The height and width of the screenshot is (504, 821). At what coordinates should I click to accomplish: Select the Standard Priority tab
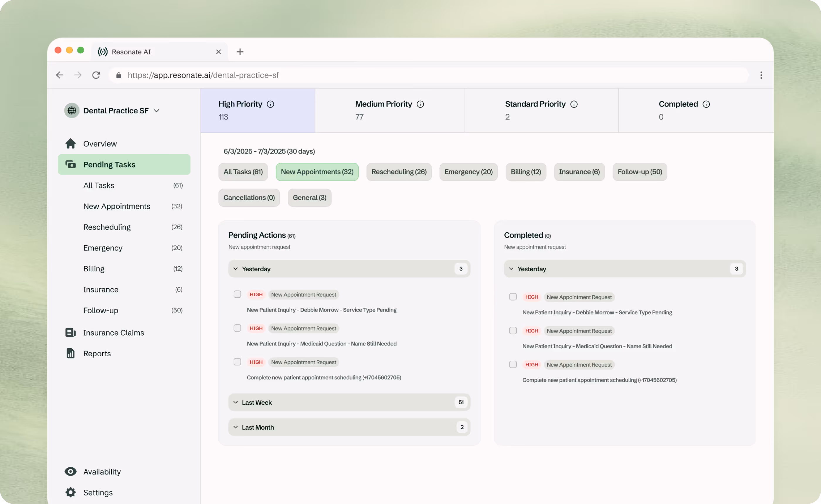(542, 110)
